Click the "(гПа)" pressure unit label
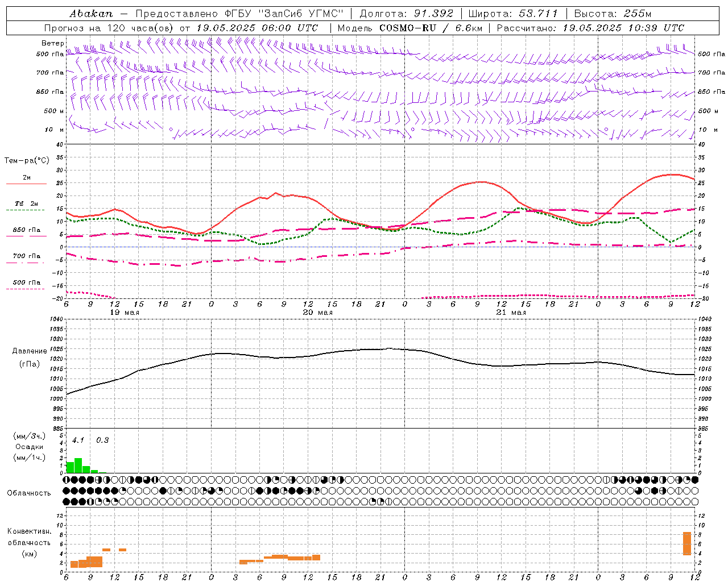728x582 pixels. click(x=30, y=364)
